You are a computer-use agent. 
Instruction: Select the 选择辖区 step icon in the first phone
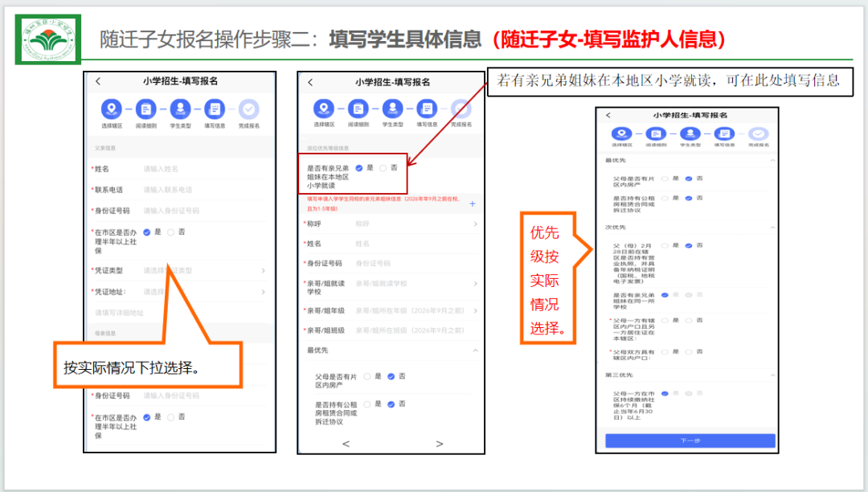click(112, 109)
